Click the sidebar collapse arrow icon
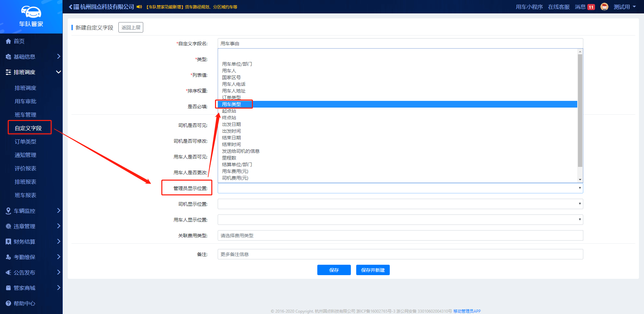 click(70, 7)
